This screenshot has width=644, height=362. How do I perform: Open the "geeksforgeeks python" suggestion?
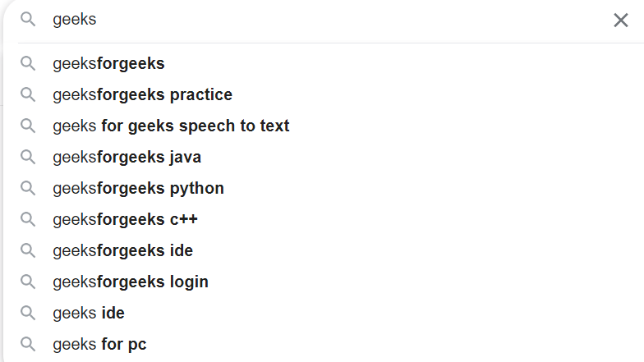tap(138, 188)
